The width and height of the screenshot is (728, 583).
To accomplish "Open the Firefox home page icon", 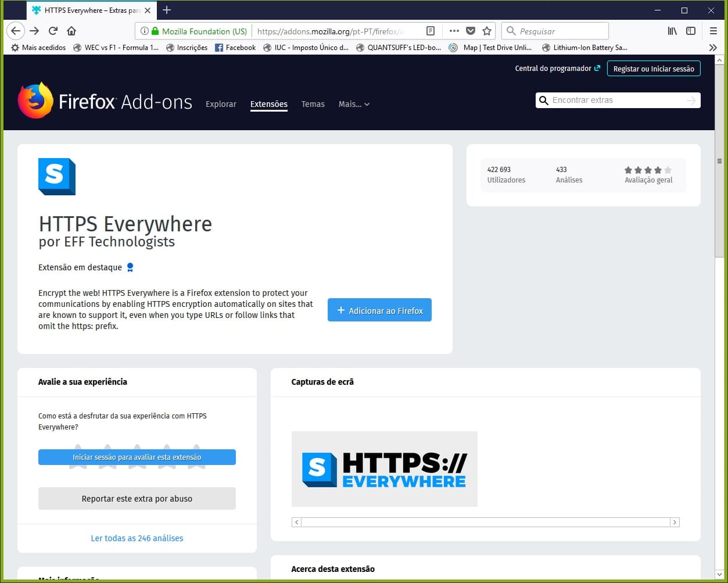I will (71, 31).
